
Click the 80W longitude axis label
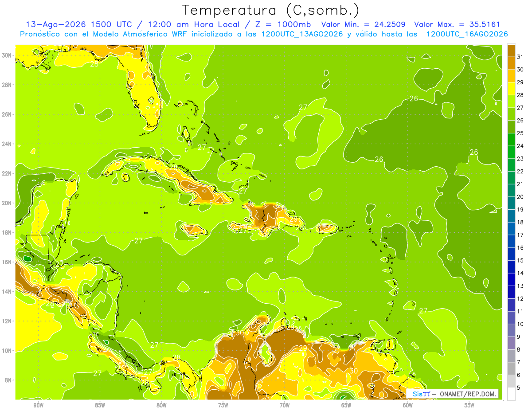(x=161, y=406)
